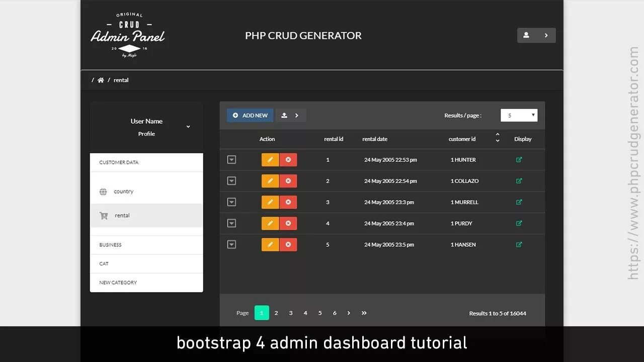The image size is (644, 362).
Task: Click the edit pencil for rental id 2
Action: point(270,181)
